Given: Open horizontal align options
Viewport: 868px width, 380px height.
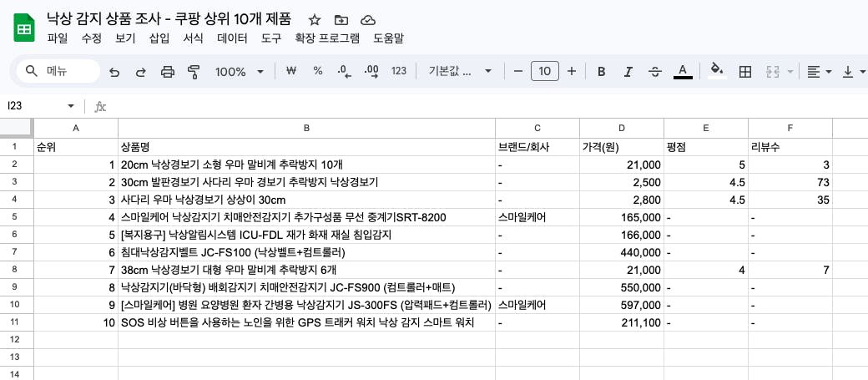Looking at the screenshot, I should pyautogui.click(x=819, y=72).
